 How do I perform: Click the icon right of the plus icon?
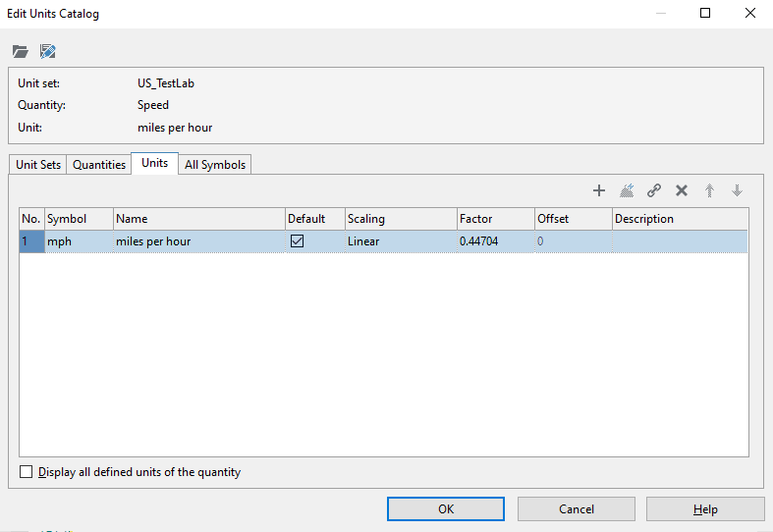pyautogui.click(x=627, y=190)
